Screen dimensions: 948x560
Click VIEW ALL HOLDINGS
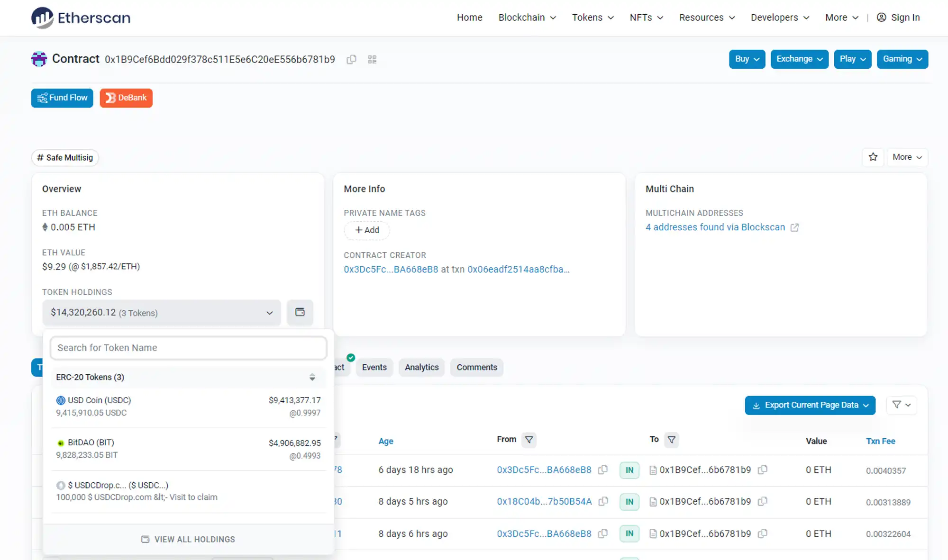pos(188,539)
